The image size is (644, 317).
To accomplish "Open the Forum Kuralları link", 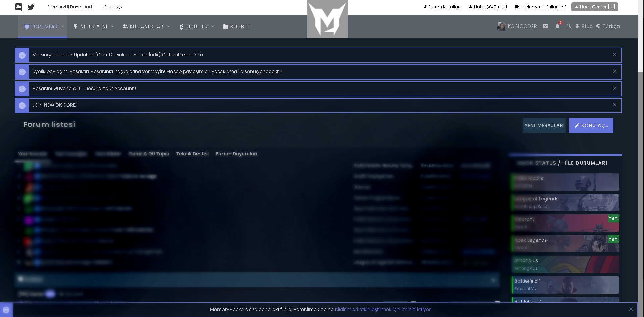I will 442,7.
